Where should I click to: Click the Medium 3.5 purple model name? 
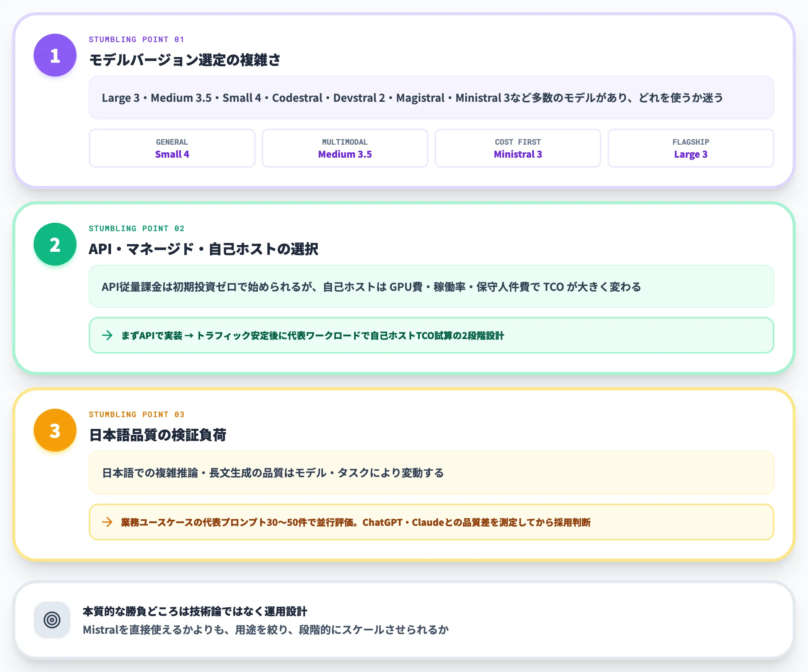pyautogui.click(x=345, y=154)
